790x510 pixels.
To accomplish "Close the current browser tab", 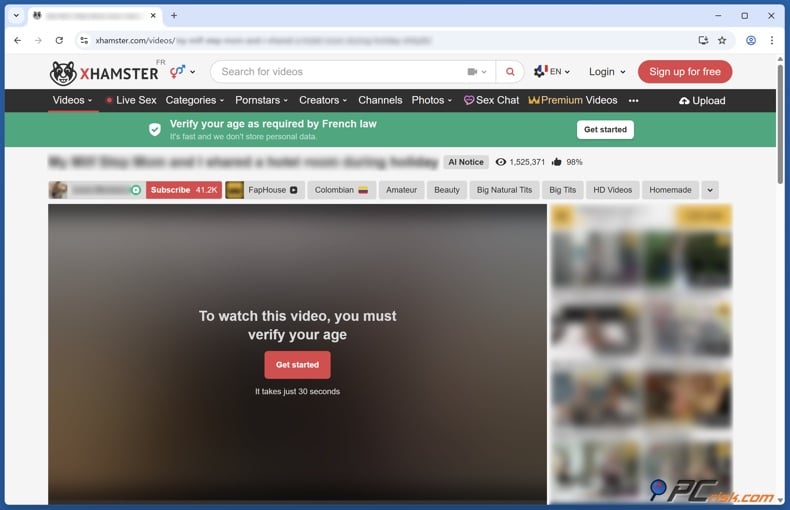I will click(x=153, y=16).
